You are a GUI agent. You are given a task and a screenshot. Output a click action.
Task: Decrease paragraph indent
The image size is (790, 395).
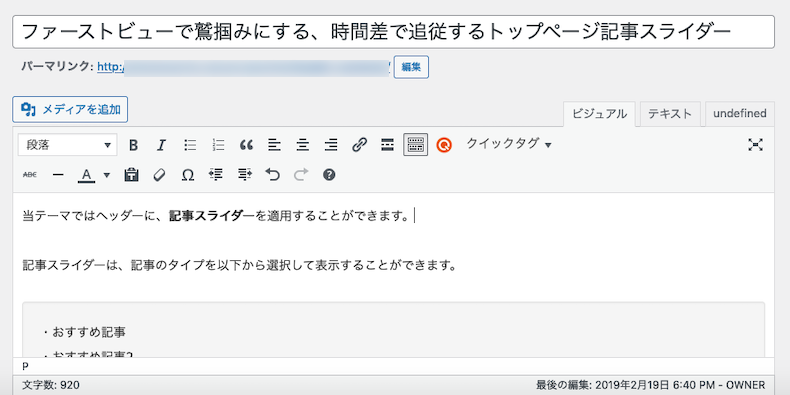tap(216, 175)
